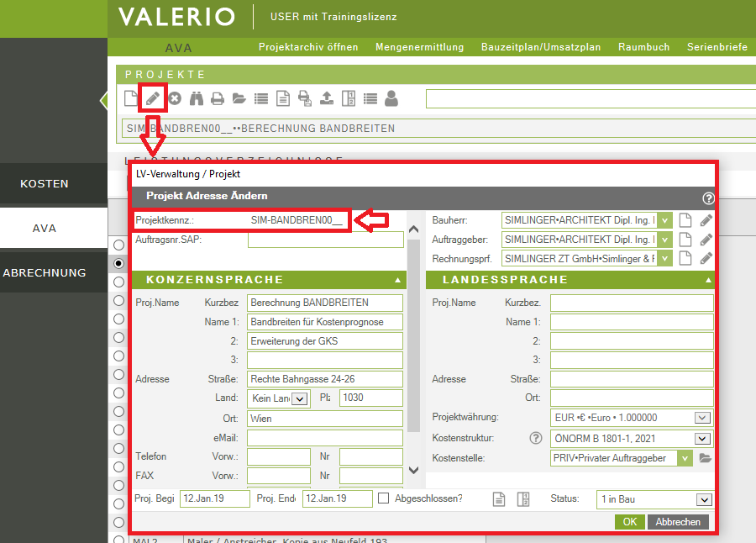Click the Auftragsnr.SAP input field

tap(325, 240)
